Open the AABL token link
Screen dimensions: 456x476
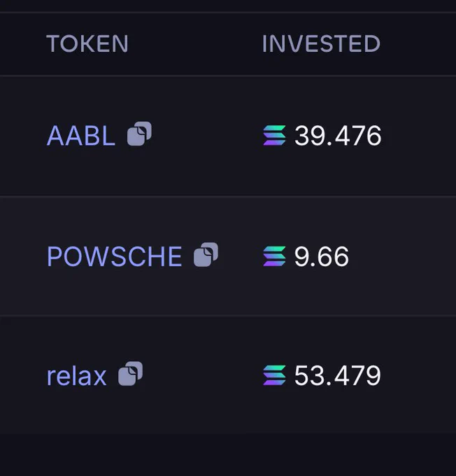click(x=81, y=136)
